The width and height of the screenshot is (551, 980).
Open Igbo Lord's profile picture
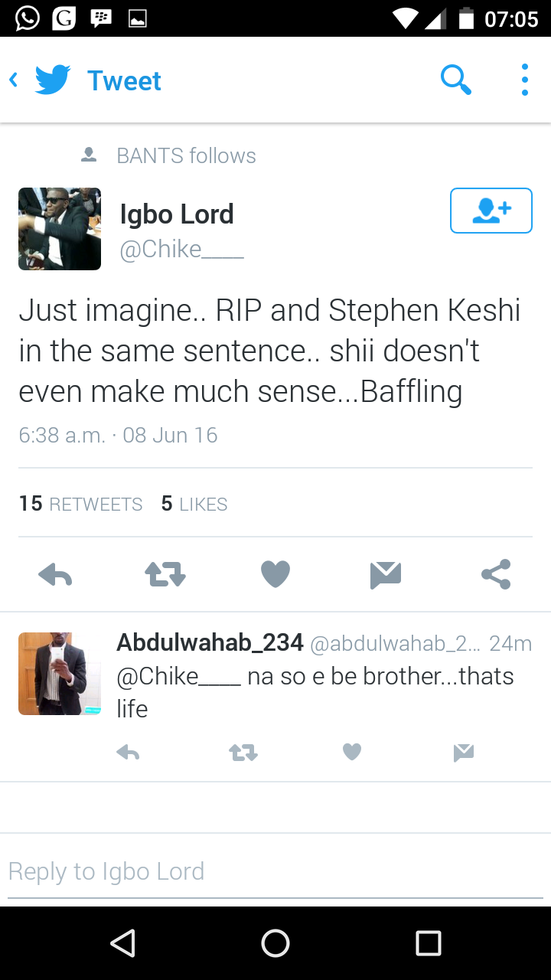pos(60,229)
